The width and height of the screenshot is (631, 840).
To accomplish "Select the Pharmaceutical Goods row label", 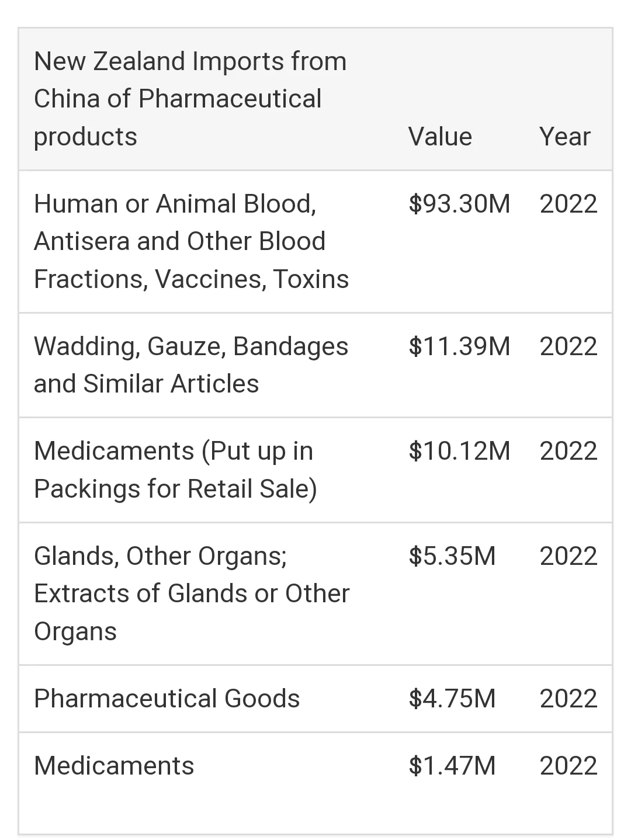I will [x=167, y=699].
